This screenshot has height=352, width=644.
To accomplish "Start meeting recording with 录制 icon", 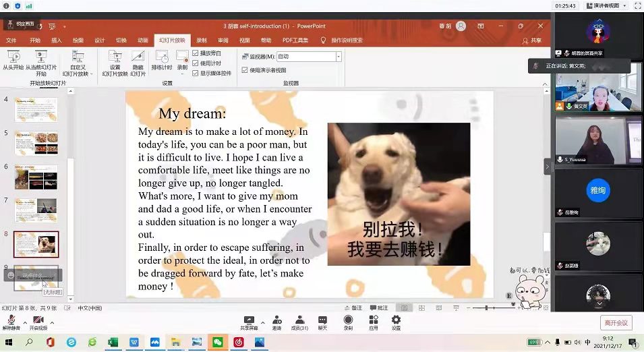I will [348, 320].
